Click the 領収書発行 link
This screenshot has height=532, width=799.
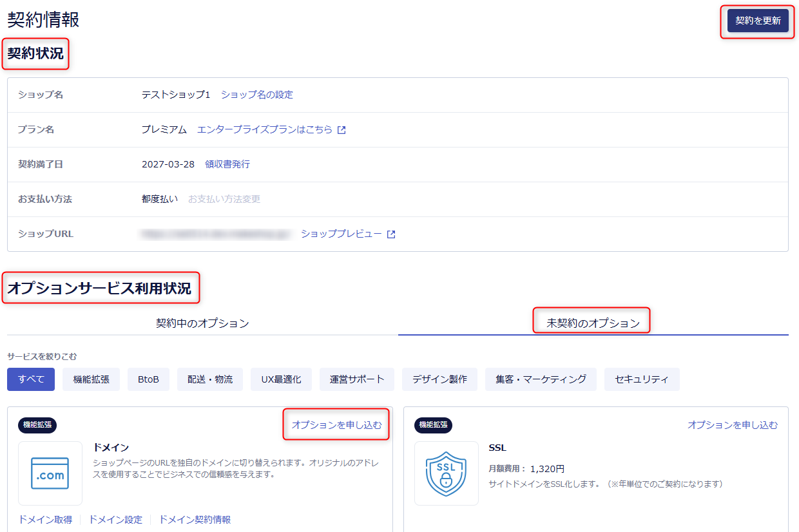point(227,164)
